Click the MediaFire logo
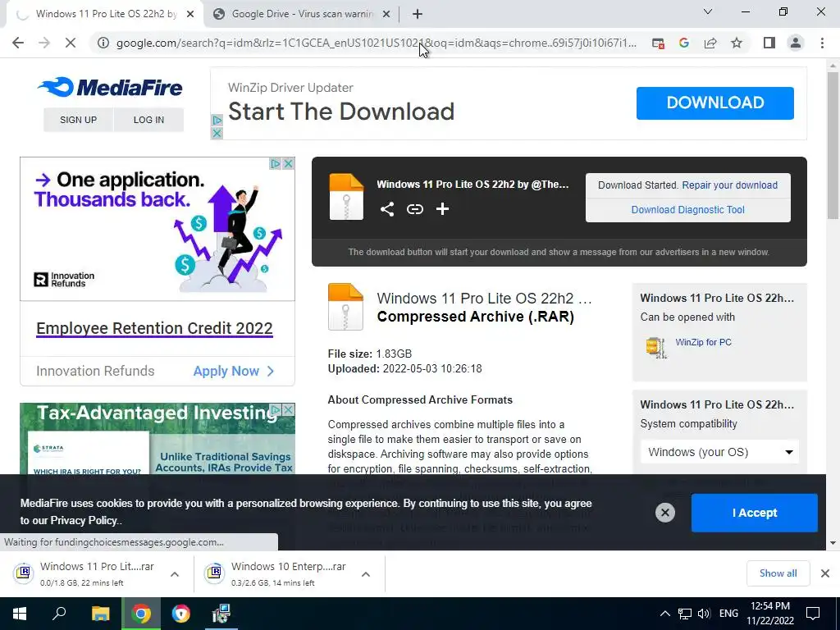840x630 pixels. point(110,87)
